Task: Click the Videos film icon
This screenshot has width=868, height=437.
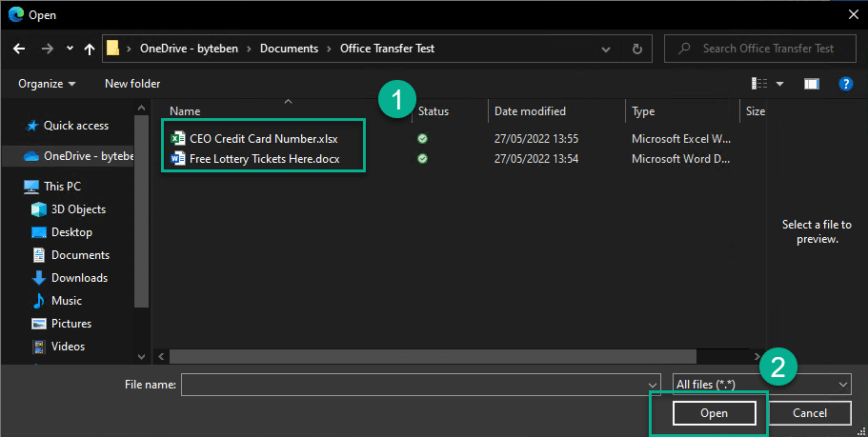Action: point(39,347)
